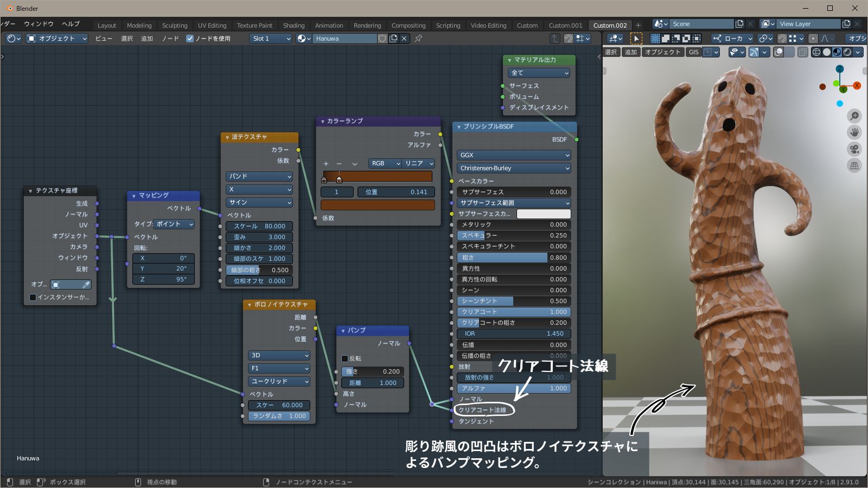Open the オブジェクト shader type dropdown

(56, 38)
